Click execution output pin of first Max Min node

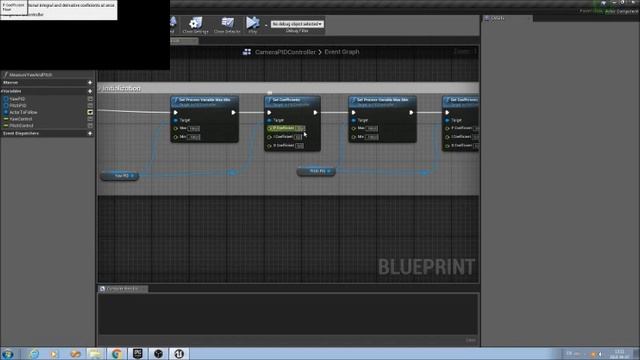[233, 112]
